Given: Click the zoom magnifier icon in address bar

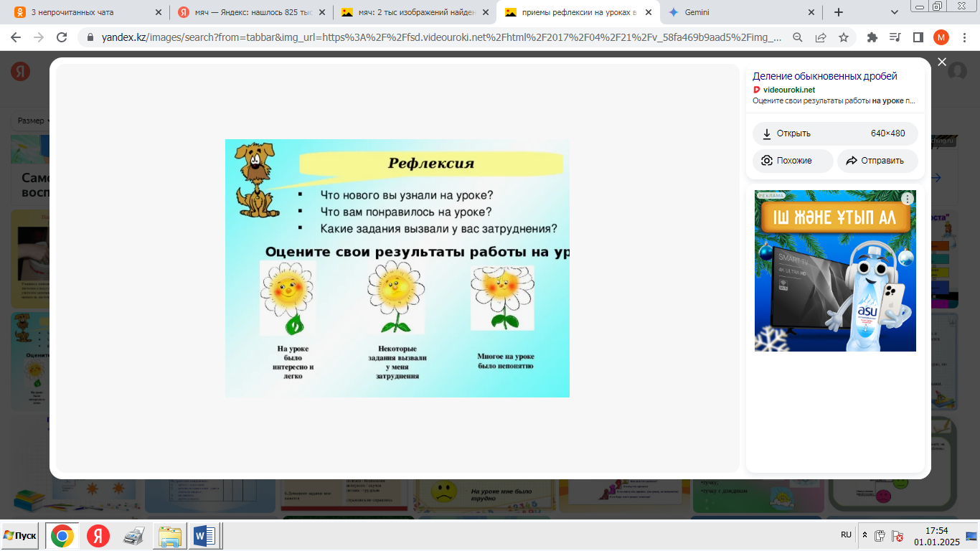Looking at the screenshot, I should 798,37.
